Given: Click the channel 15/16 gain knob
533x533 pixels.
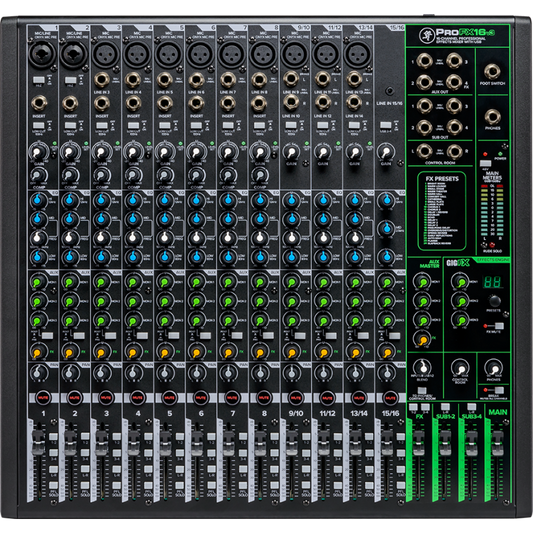Looking at the screenshot, I should 386,152.
